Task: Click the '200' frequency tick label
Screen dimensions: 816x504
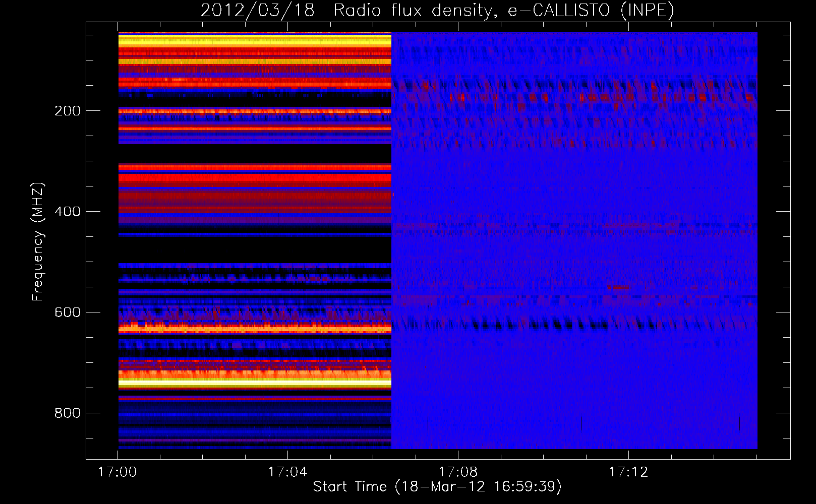Action: pos(68,111)
